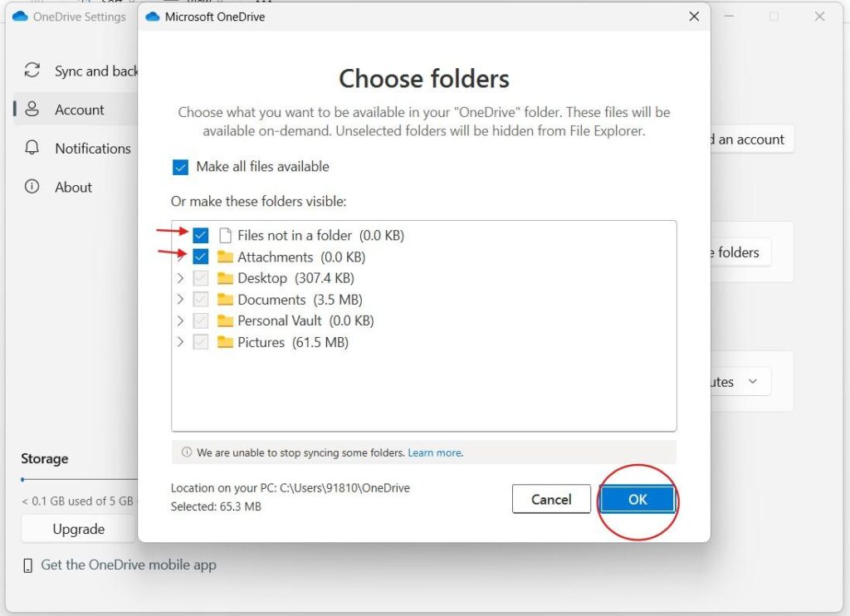The image size is (850, 616).
Task: Click the Notifications bell icon
Action: click(32, 148)
